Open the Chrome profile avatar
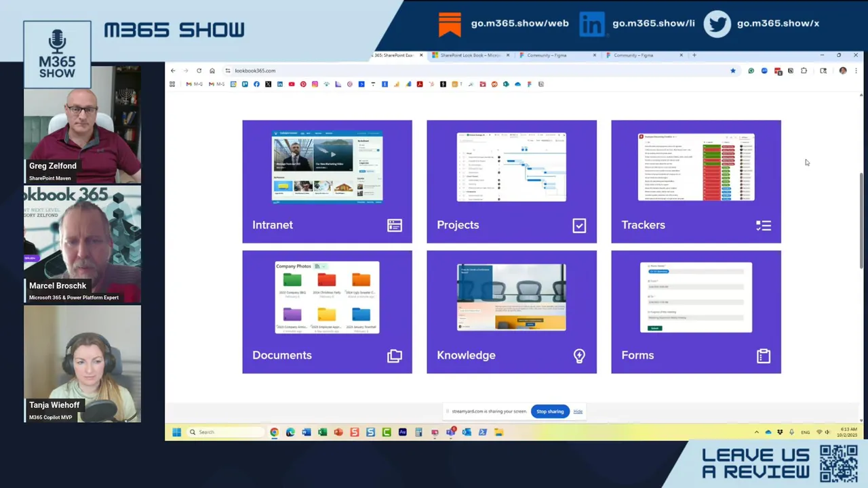This screenshot has width=868, height=488. (843, 70)
